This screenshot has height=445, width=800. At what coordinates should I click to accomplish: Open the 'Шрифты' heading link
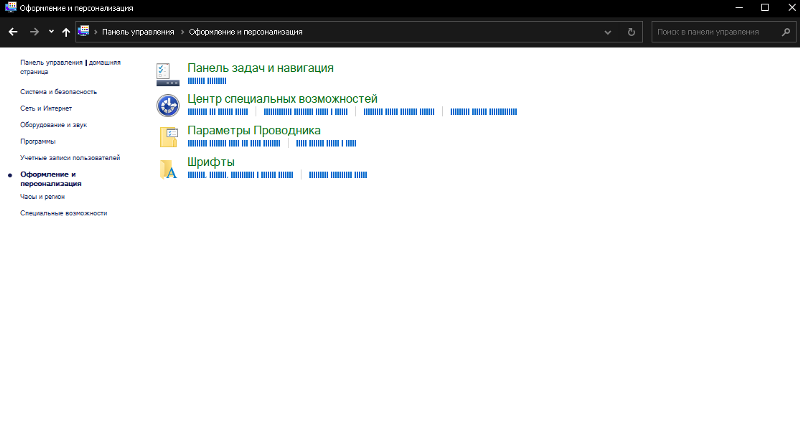(x=210, y=162)
